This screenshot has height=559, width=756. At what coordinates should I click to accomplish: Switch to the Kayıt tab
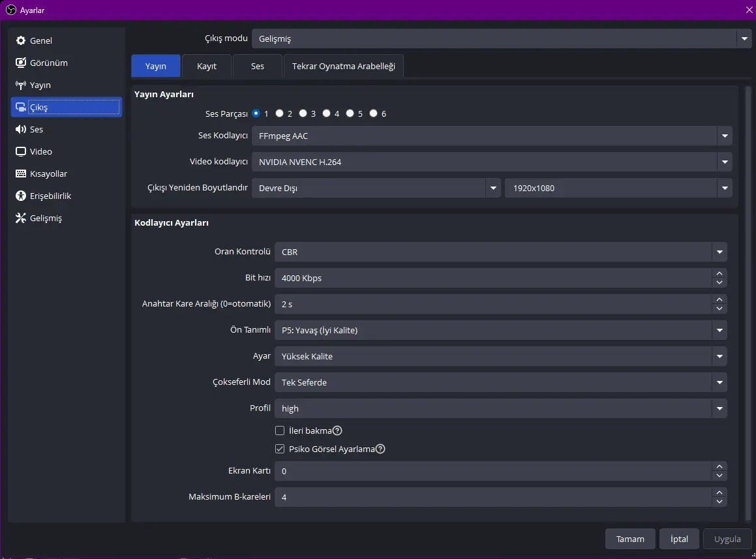(207, 66)
